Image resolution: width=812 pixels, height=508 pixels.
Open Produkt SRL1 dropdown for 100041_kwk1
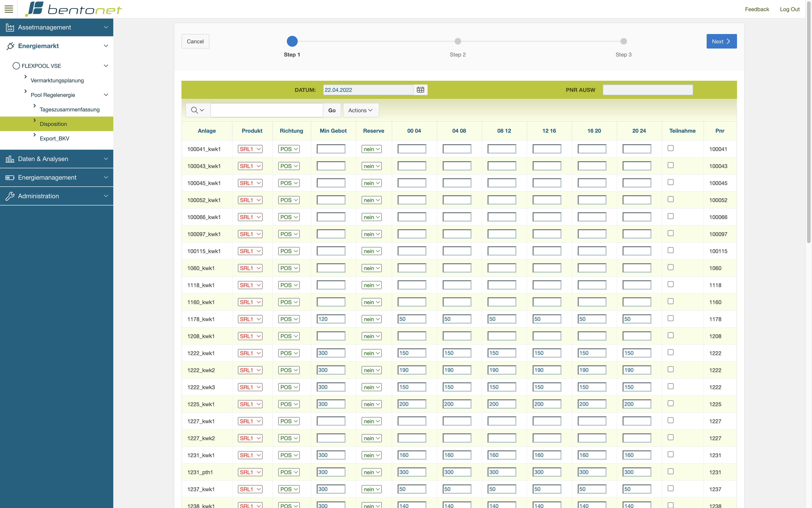[250, 149]
